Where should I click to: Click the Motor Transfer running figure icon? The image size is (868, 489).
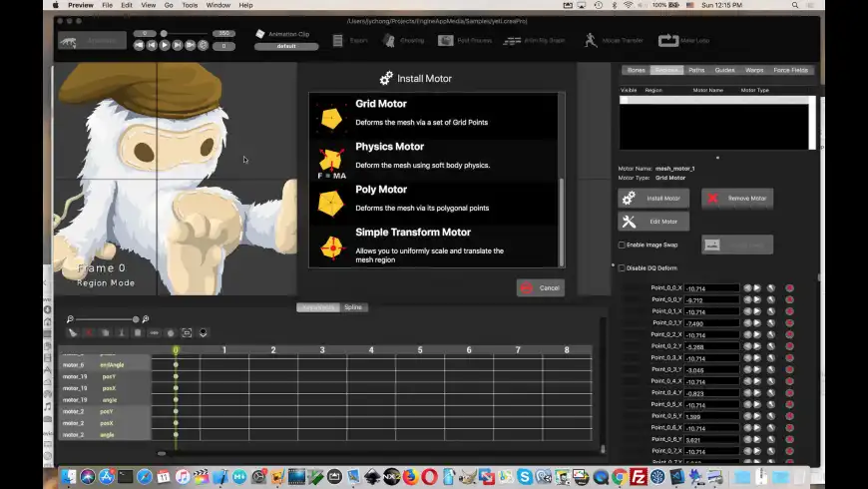pos(590,40)
